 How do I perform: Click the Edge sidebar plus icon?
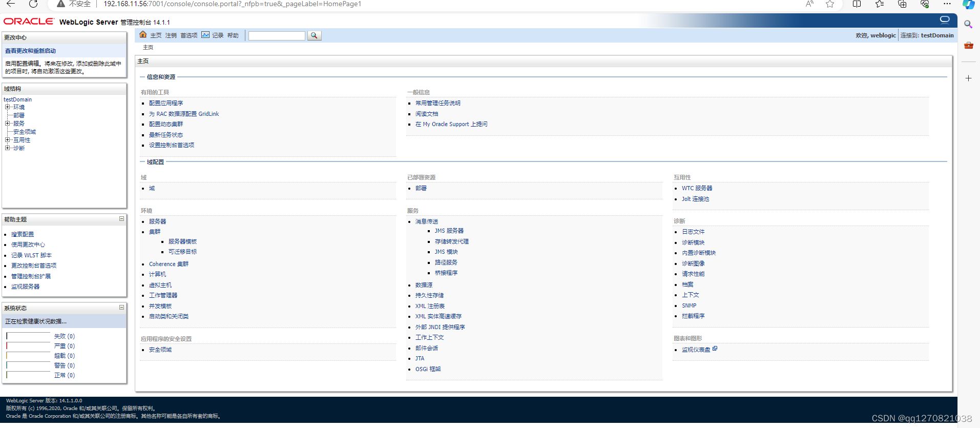968,78
